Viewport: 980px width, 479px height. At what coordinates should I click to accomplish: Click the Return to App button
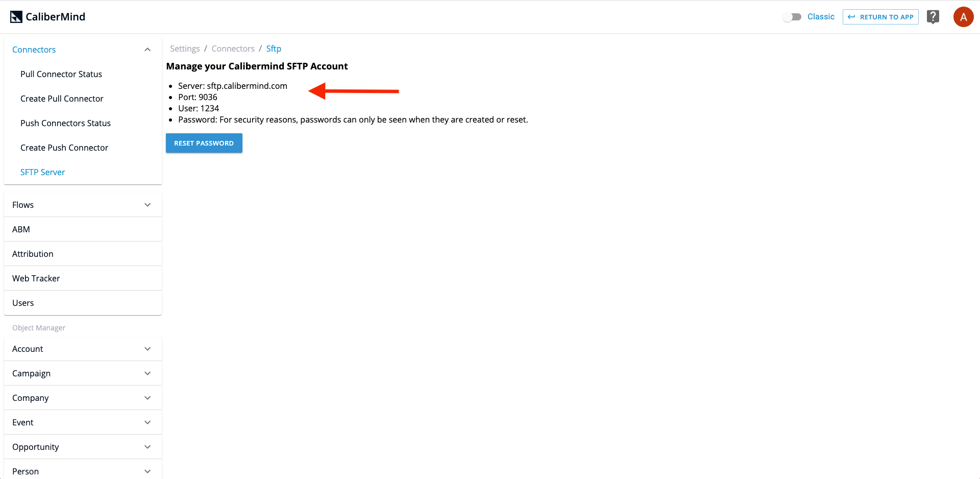point(880,17)
